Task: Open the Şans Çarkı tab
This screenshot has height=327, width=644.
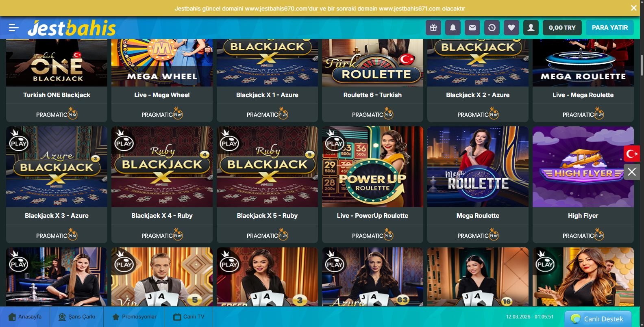Action: click(77, 317)
